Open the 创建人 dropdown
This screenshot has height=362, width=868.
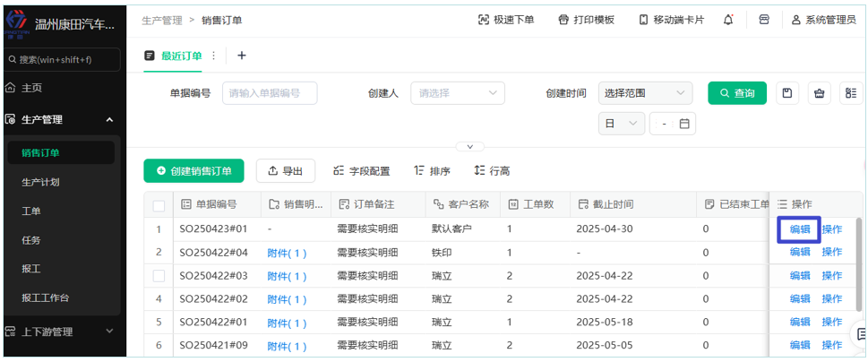coord(457,93)
